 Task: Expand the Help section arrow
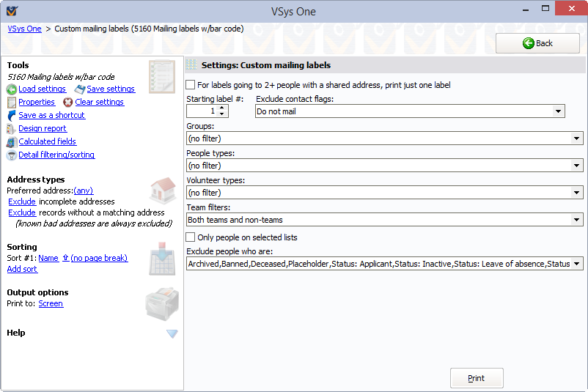[172, 333]
